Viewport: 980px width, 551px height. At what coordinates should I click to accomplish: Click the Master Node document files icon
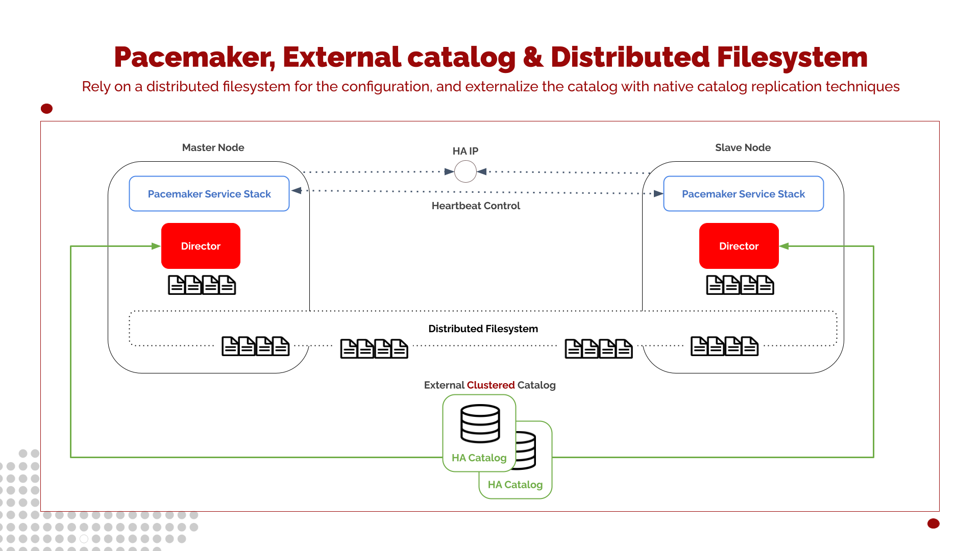(x=201, y=285)
